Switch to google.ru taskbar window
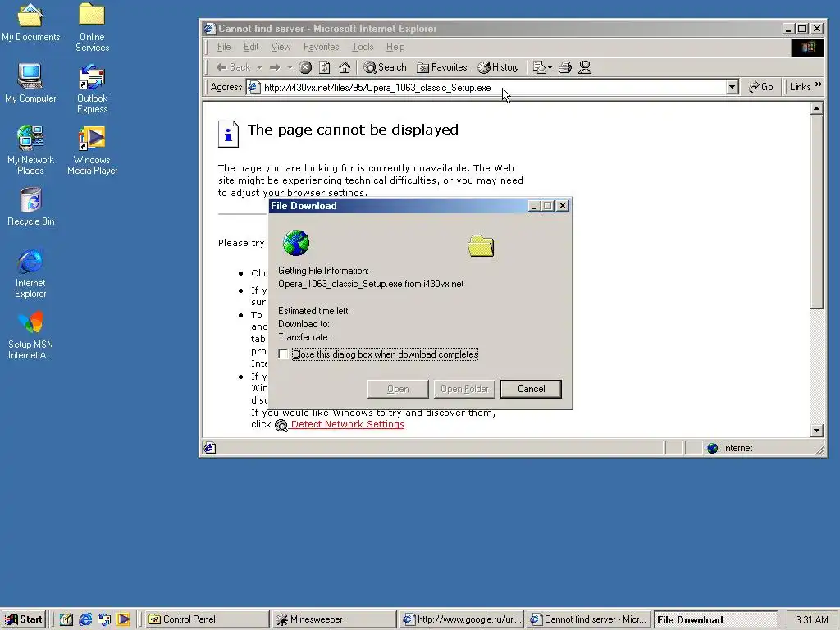 coord(461,620)
